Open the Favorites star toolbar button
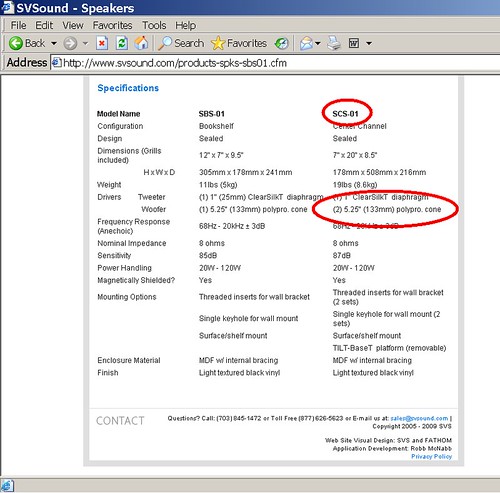The width and height of the screenshot is (500, 493). coord(239,43)
